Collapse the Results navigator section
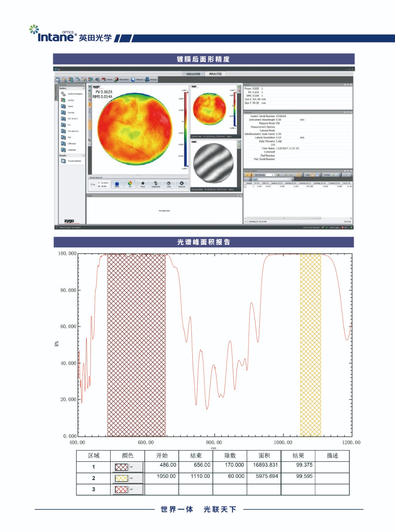Screen dimensions: 395x532 [84, 155]
